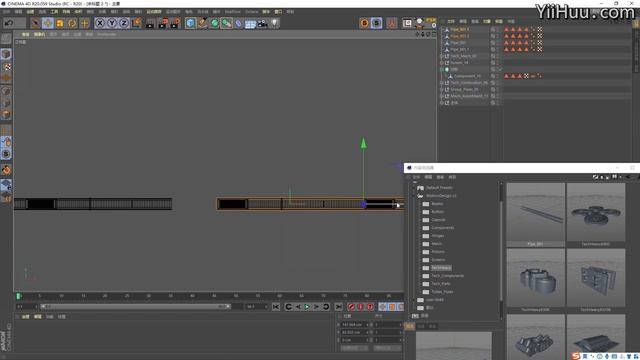
Task: Select Model mode cube in left sidebar
Action: point(6,54)
